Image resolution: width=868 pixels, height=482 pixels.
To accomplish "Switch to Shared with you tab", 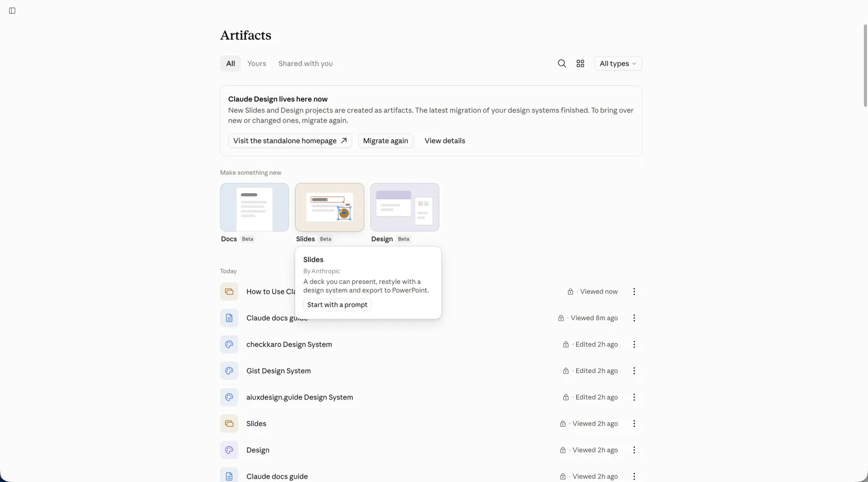I will click(x=305, y=64).
